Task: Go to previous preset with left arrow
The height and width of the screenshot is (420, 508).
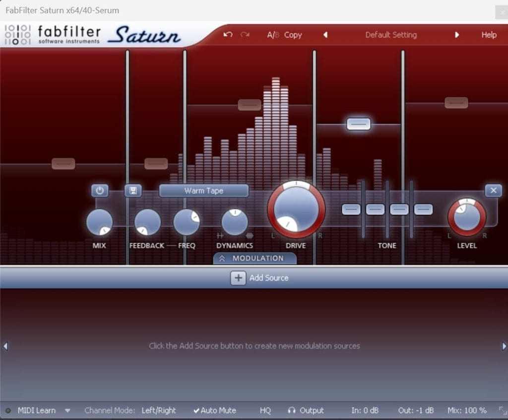Action: (325, 35)
